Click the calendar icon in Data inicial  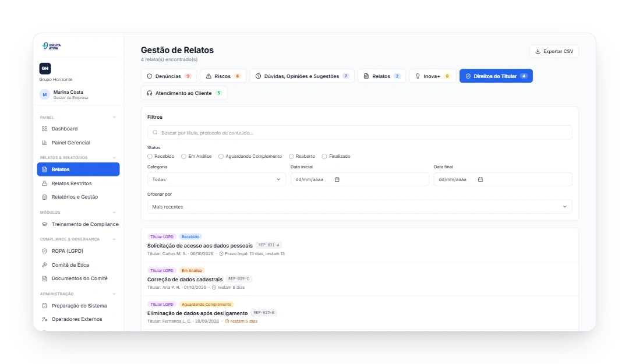(x=337, y=179)
